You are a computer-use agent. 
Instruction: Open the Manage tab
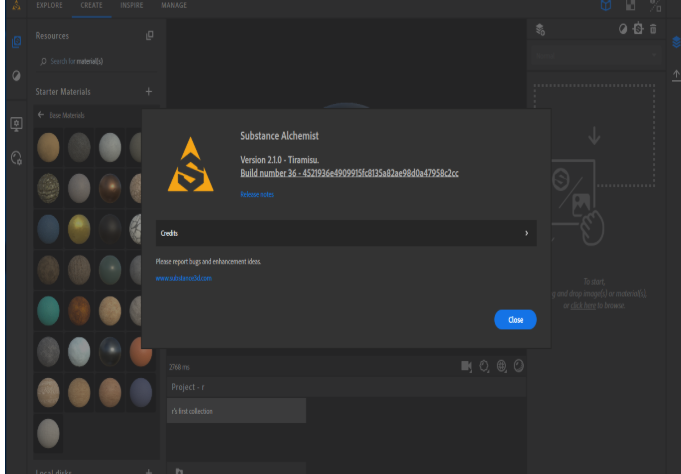[174, 6]
